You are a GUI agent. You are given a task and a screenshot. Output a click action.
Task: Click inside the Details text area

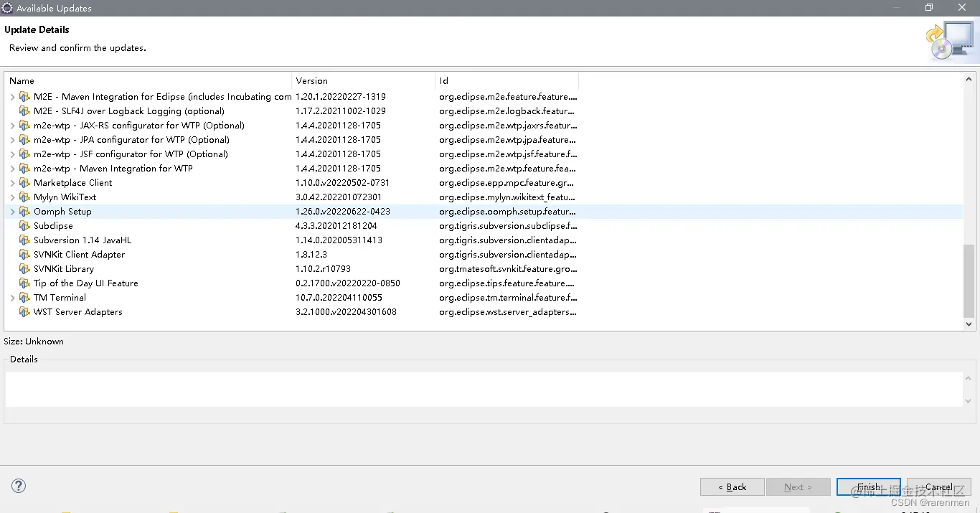click(x=484, y=389)
